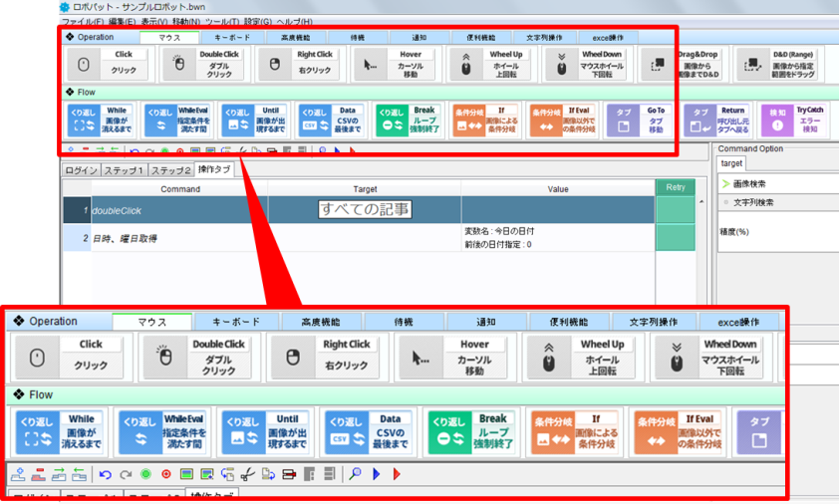The width and height of the screenshot is (839, 504).
Task: Open the 高度機能 tab in enlarged view
Action: coord(321,322)
